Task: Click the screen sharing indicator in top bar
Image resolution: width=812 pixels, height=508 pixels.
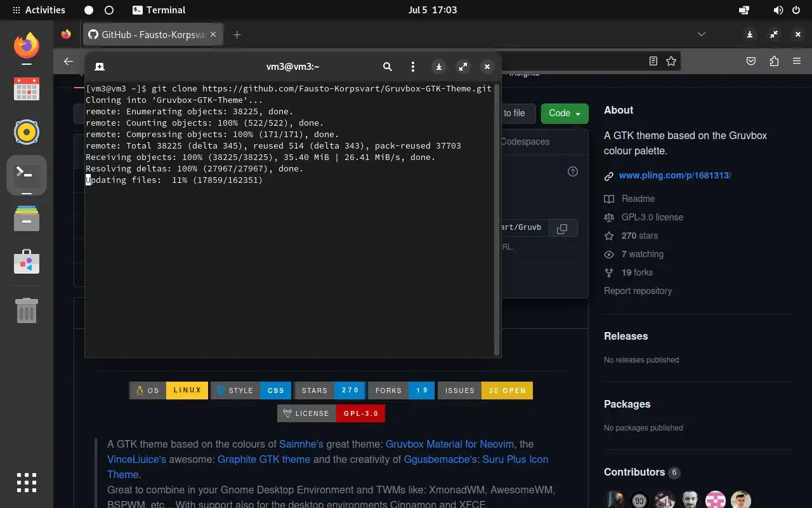Action: click(x=744, y=10)
